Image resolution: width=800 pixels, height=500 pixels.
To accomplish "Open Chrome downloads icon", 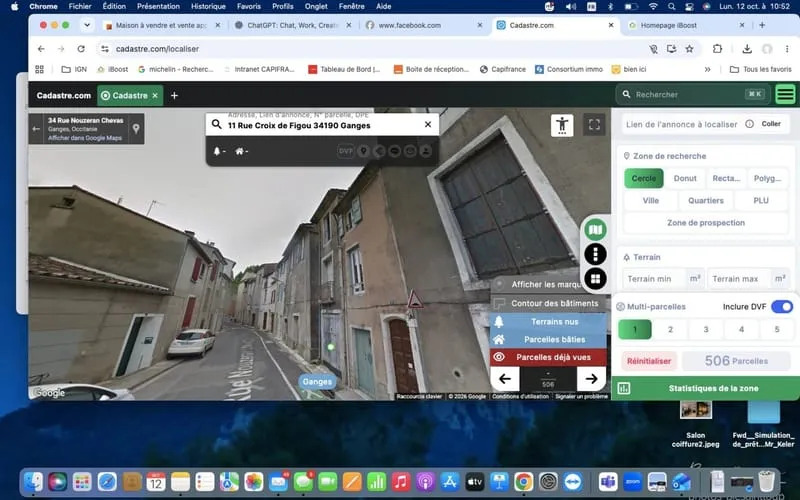I will tap(747, 49).
